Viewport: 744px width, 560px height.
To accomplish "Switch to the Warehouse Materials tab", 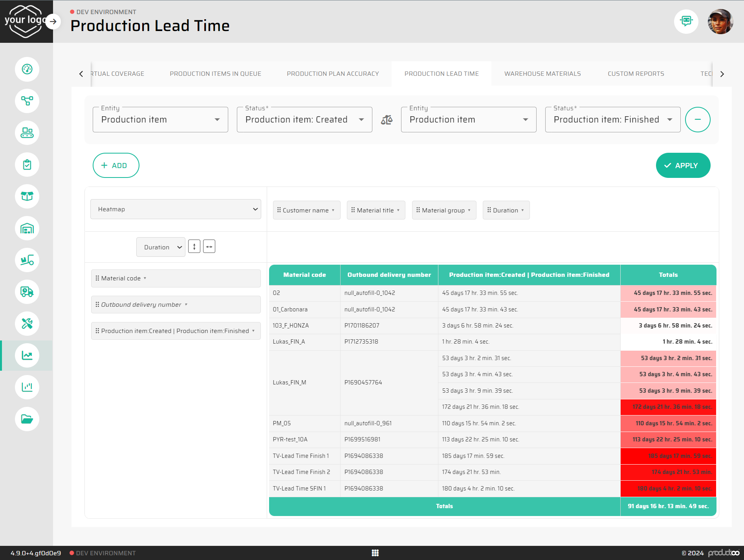I will (x=542, y=74).
